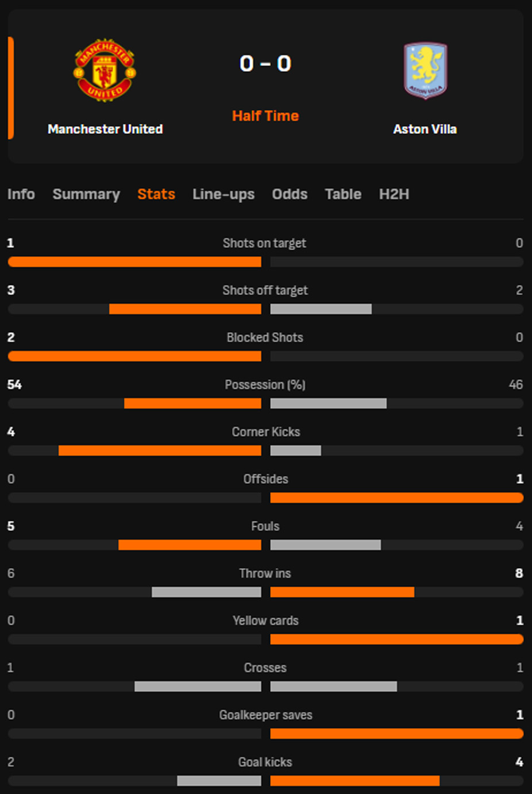Open the Line-ups tab
Viewport: 532px width, 794px height.
223,194
